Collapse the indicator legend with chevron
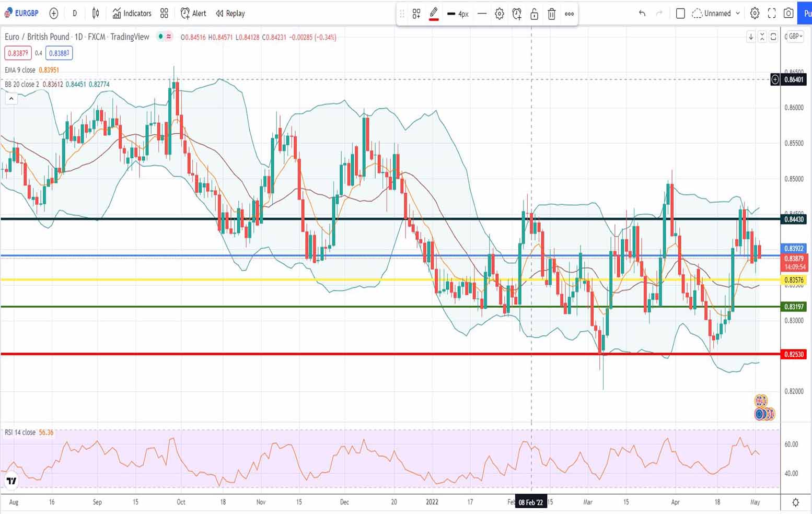 (11, 98)
